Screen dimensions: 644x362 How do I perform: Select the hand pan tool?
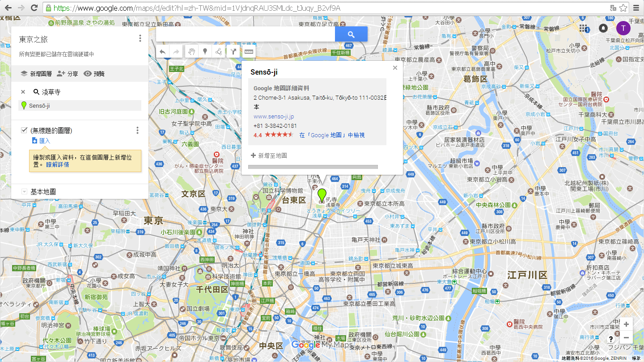tap(191, 52)
